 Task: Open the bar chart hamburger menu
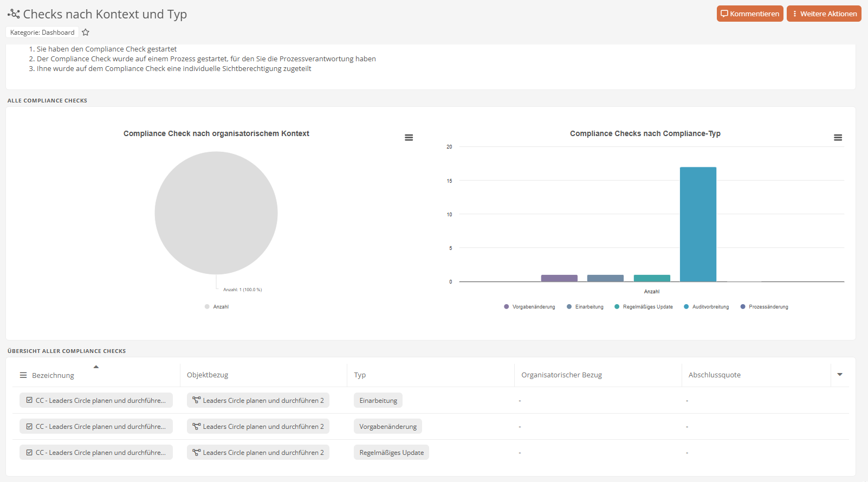(838, 138)
